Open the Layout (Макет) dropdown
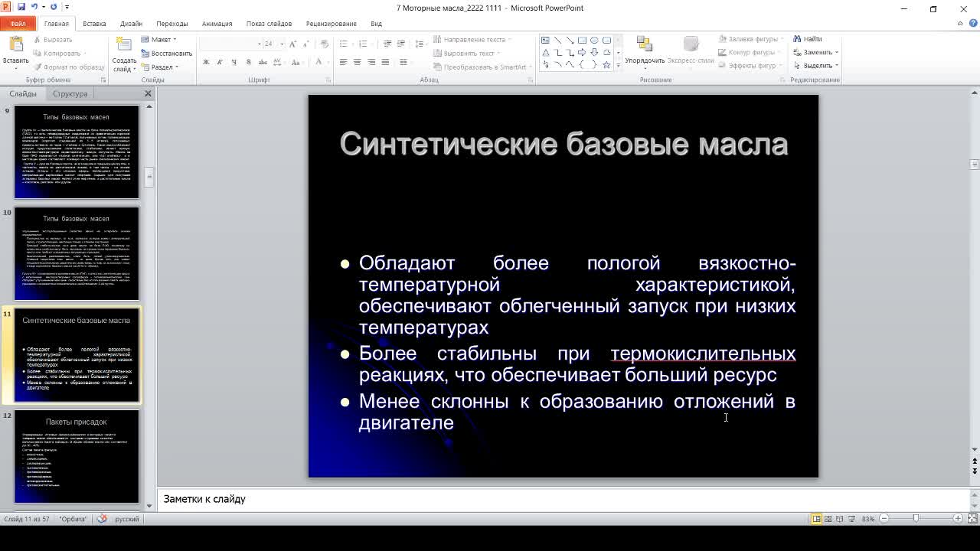 [x=158, y=40]
